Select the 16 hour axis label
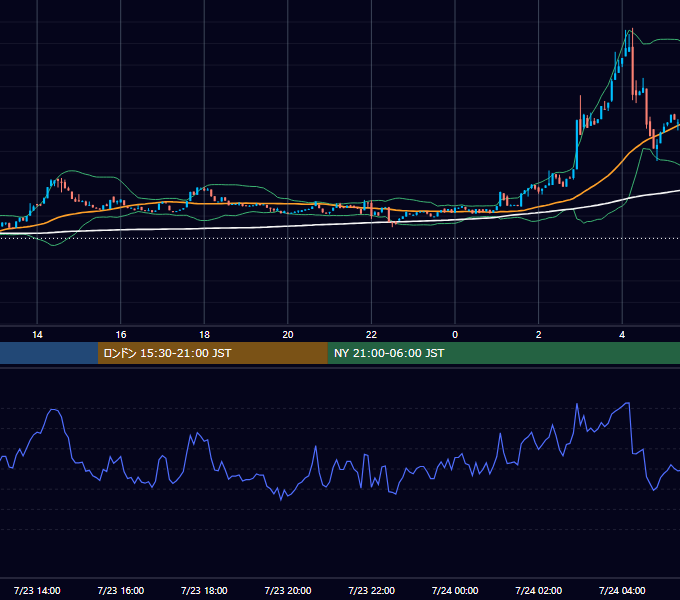The image size is (680, 600). (x=121, y=335)
